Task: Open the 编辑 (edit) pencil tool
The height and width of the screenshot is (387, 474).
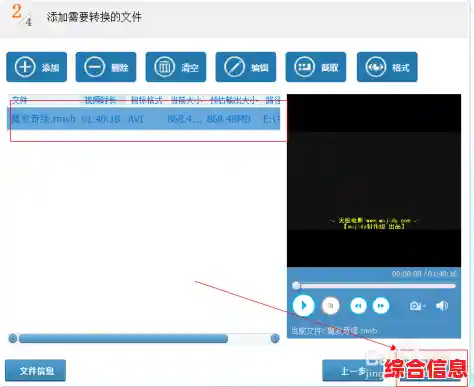Action: click(x=246, y=67)
